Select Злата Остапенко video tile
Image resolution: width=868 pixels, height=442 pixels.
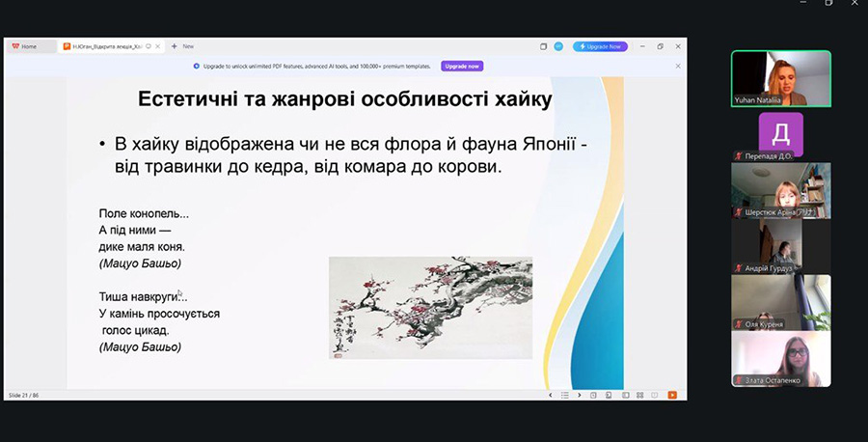click(x=781, y=359)
